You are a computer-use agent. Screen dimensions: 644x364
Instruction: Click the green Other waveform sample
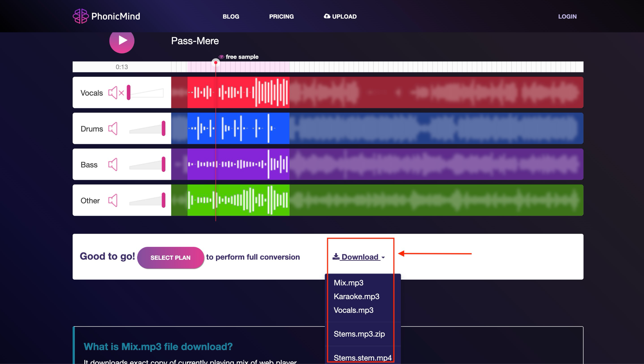(x=238, y=200)
